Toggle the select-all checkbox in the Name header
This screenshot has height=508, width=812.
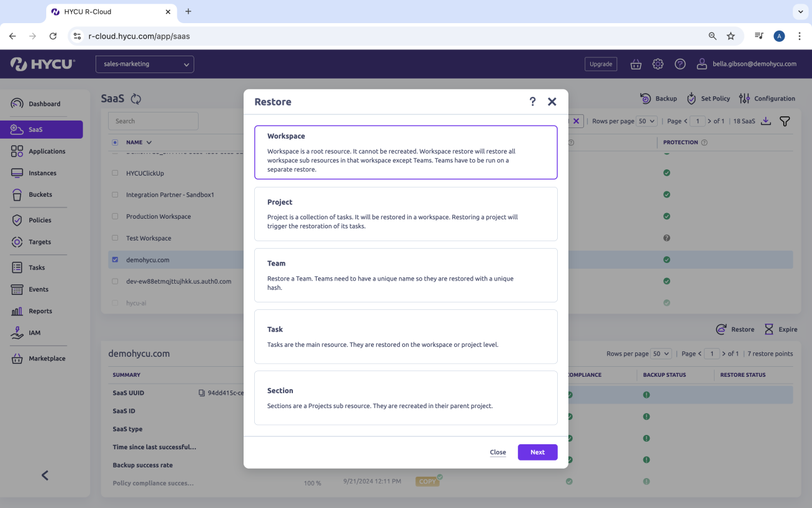coord(114,142)
